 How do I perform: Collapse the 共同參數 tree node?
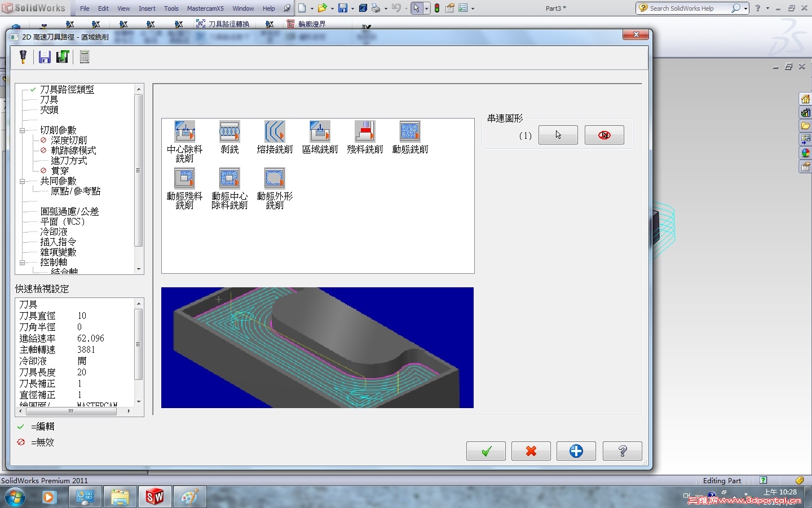pos(23,181)
